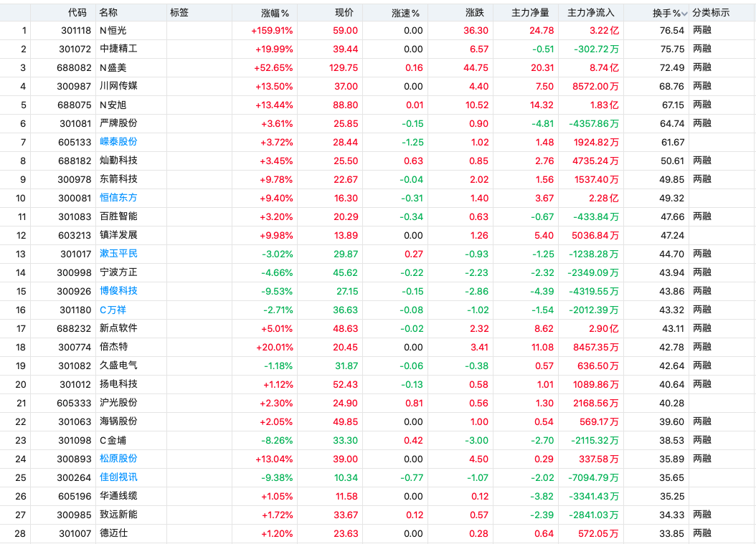756x544 pixels.
Task: Select the 川网传媒 stock name
Action: click(118, 86)
